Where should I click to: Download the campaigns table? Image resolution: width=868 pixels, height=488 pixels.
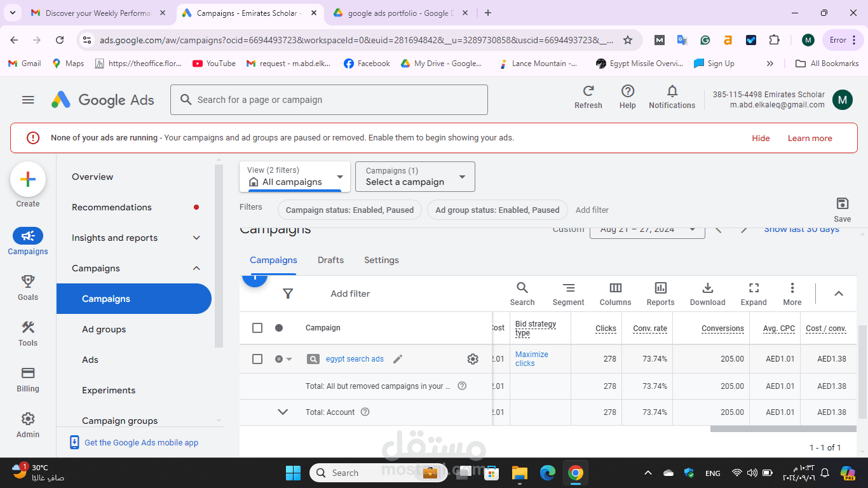[708, 294]
